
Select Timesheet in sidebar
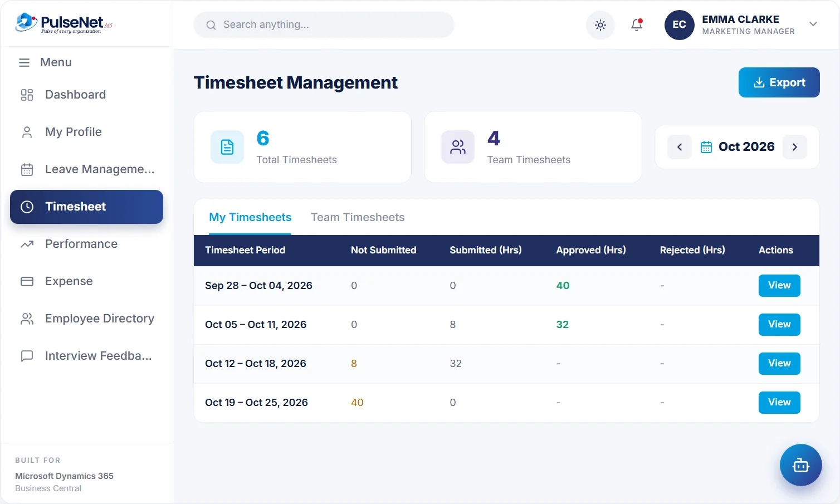click(x=86, y=207)
